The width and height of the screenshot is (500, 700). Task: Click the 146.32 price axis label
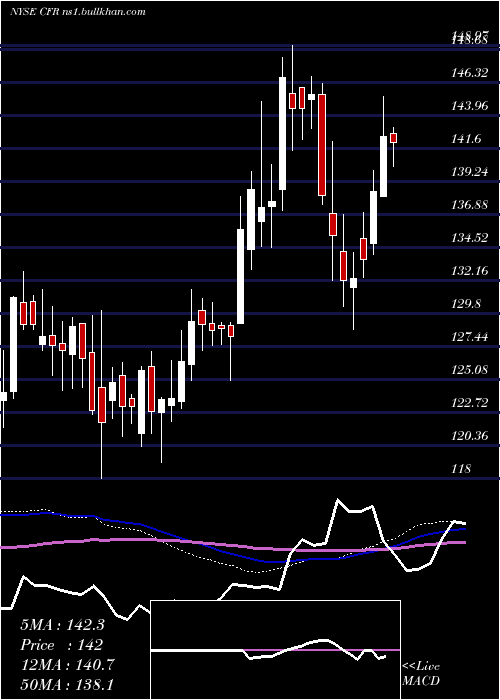(x=470, y=73)
